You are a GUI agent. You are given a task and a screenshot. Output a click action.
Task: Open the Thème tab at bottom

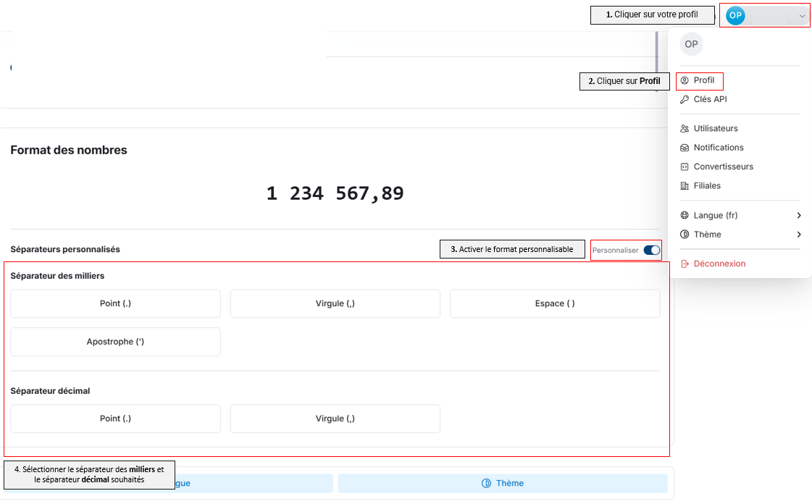(x=502, y=483)
